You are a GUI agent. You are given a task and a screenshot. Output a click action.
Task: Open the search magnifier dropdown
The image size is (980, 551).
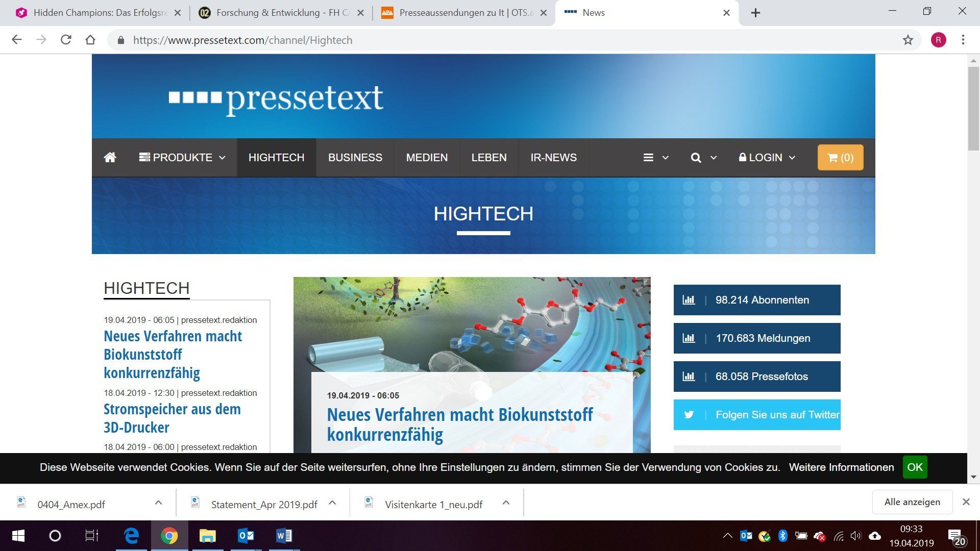[x=703, y=158]
